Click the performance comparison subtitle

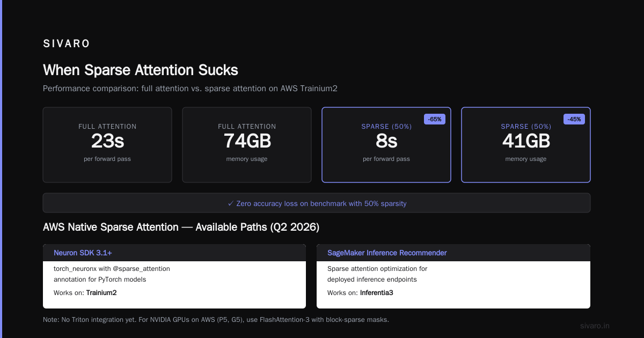point(190,89)
